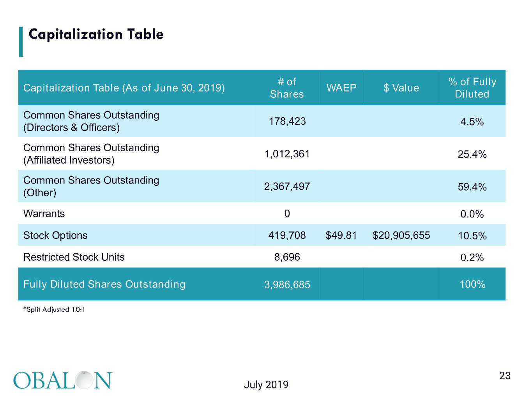Click the $49.81 WAEP value
532x399 pixels.
pyautogui.click(x=341, y=235)
